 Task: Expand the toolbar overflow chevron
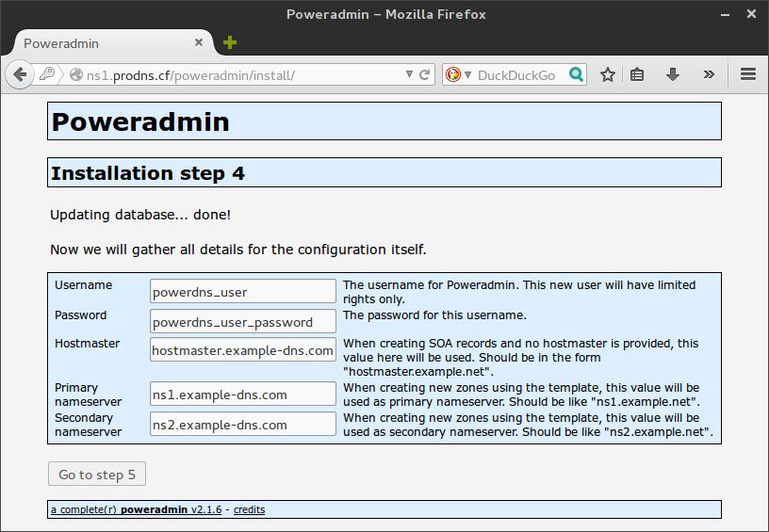pos(709,74)
